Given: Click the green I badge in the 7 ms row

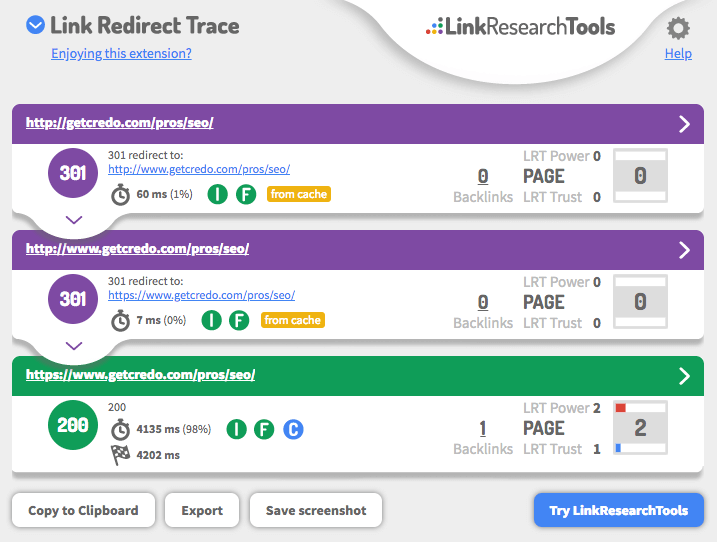Looking at the screenshot, I should pos(212,320).
